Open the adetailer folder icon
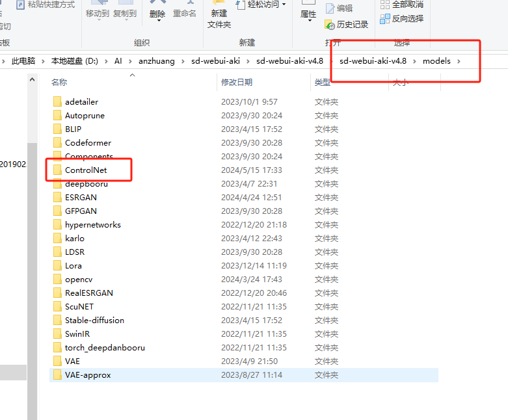The image size is (508, 420). (x=57, y=101)
